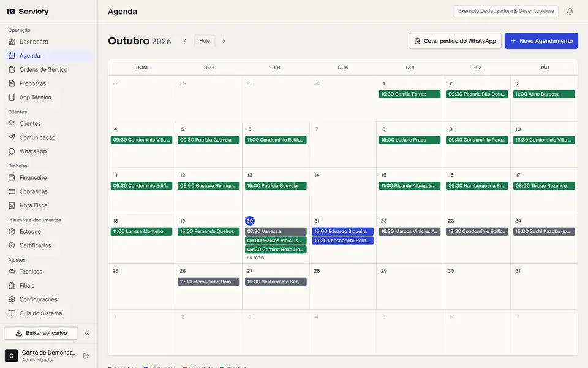Screen dimensions: 588x368
Task: Click the Estoque box icon
Action: [12, 232]
